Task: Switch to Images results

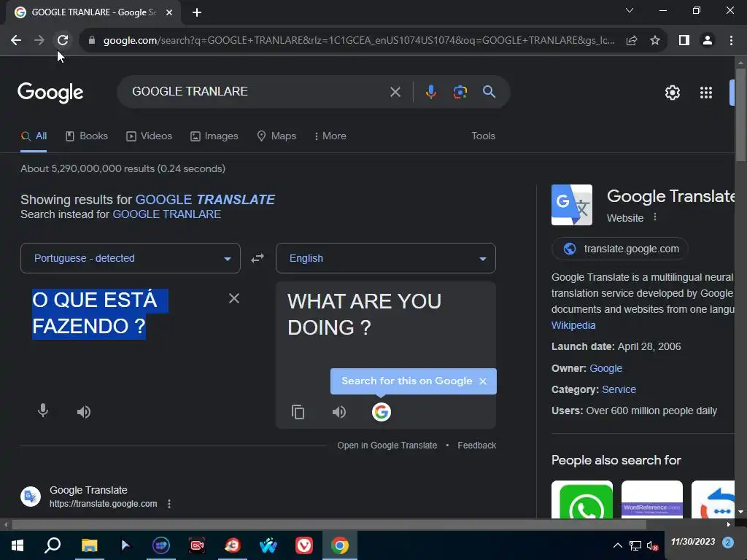Action: coord(214,136)
